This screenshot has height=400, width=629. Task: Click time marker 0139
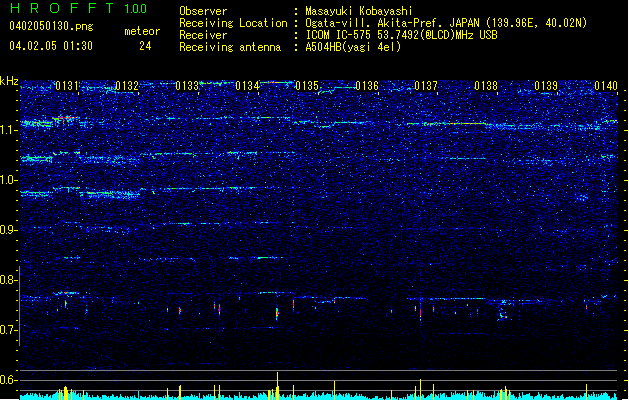[x=546, y=86]
